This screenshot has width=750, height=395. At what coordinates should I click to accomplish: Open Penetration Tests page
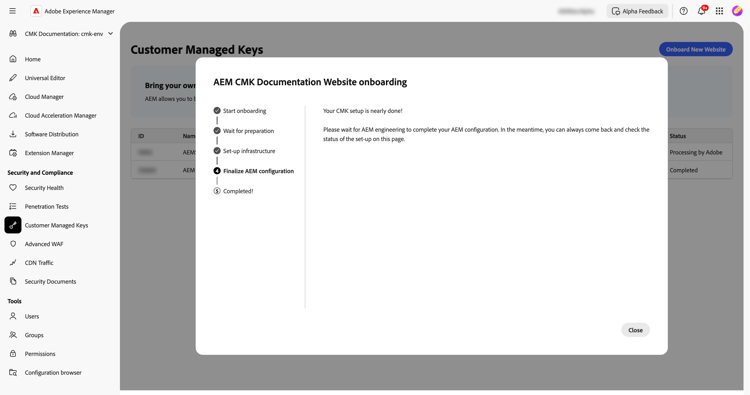click(46, 207)
